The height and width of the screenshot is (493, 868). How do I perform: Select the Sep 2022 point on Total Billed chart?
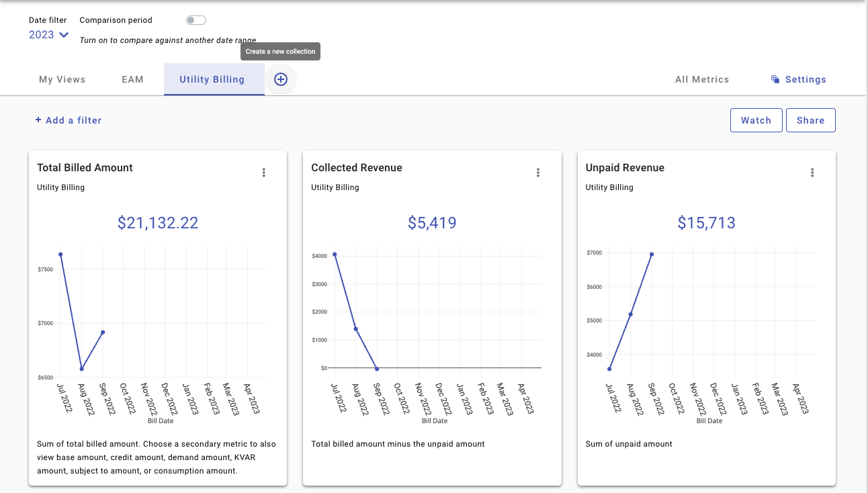click(x=103, y=331)
